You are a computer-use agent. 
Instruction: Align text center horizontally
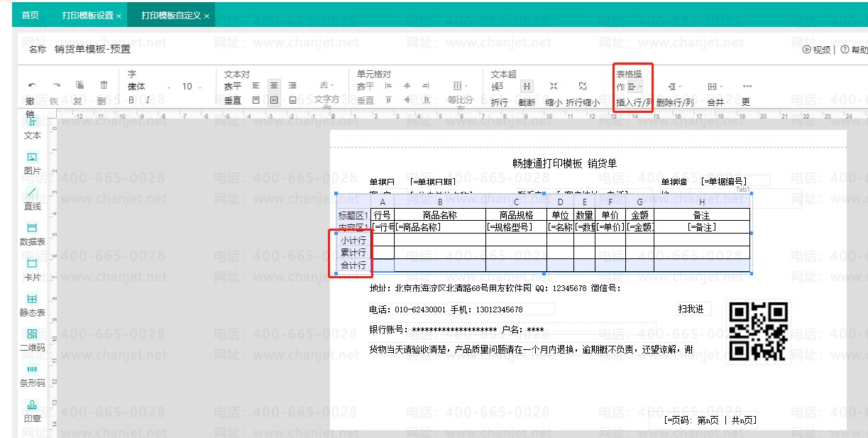[274, 86]
